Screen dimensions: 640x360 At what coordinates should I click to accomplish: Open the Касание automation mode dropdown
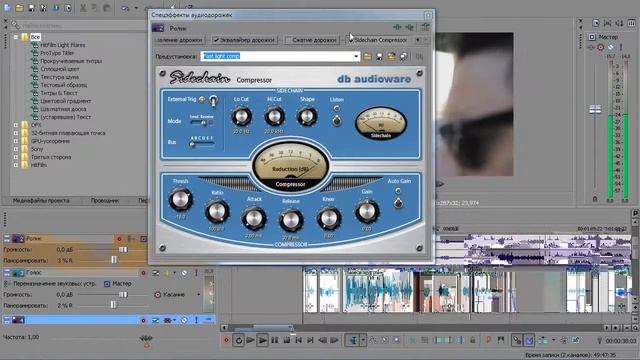pos(198,294)
